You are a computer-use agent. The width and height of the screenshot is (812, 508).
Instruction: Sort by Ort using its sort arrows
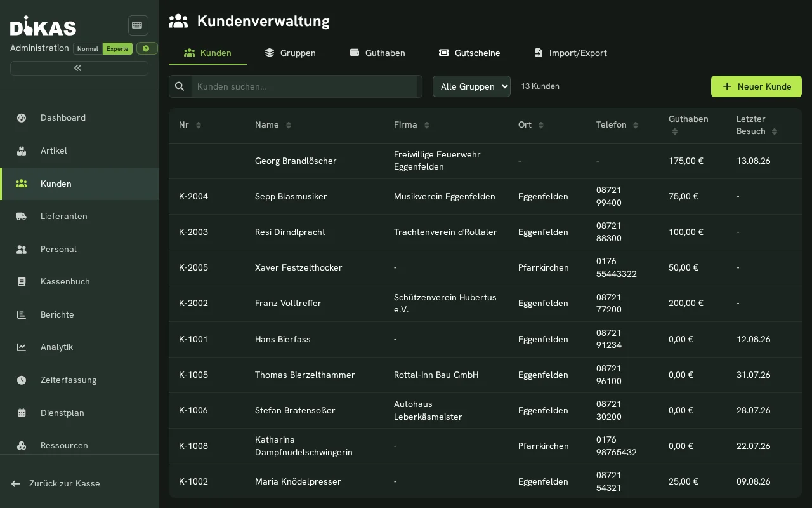click(x=541, y=125)
